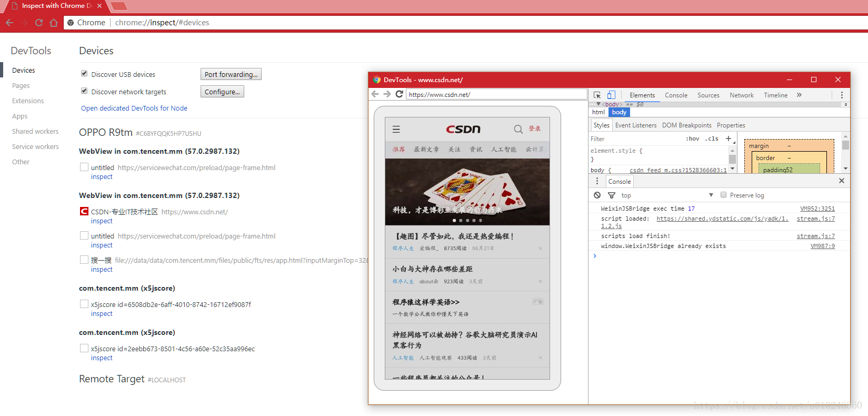Go back in Chrome browser history

9,23
